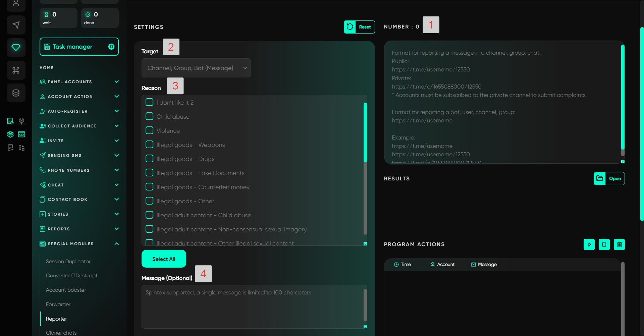
Task: Click into the Message (Optional) text field
Action: (252, 306)
